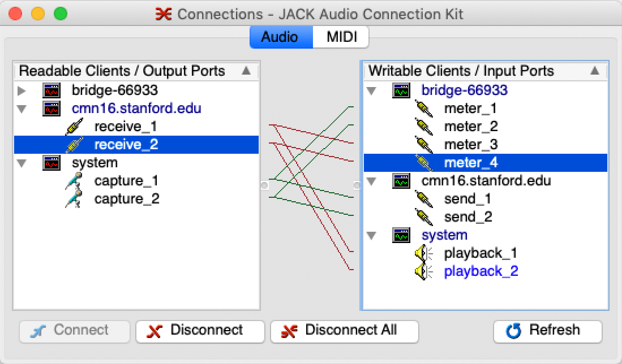This screenshot has width=622, height=364.
Task: Click bridge-66933 client icon in Input Ports
Action: coord(401,90)
